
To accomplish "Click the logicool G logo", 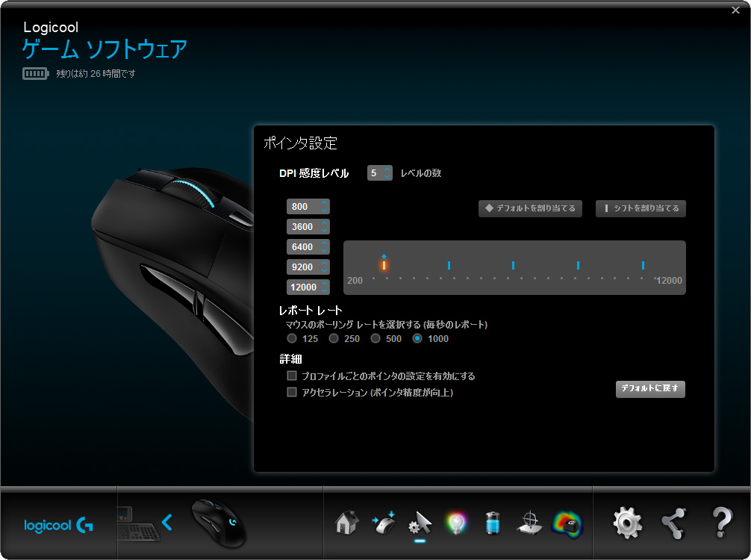I will 58,525.
